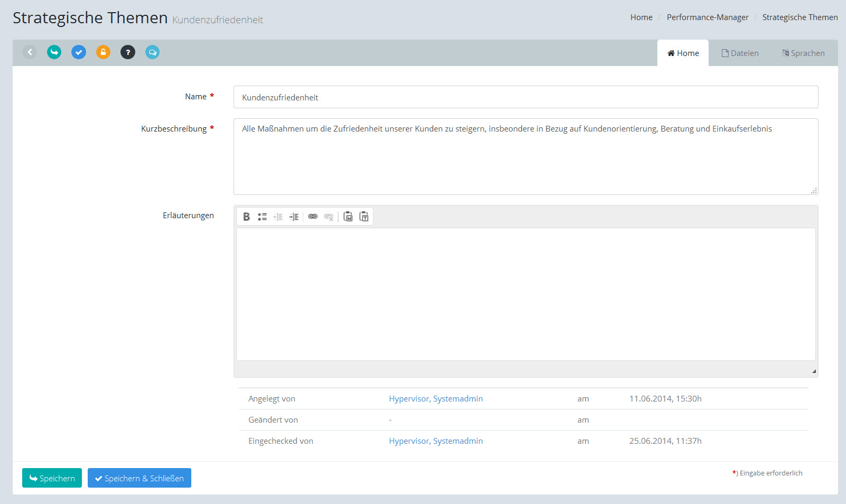Screen dimensions: 846x504
Task: Go to Performance-Manager in the breadcrumb
Action: tap(707, 17)
